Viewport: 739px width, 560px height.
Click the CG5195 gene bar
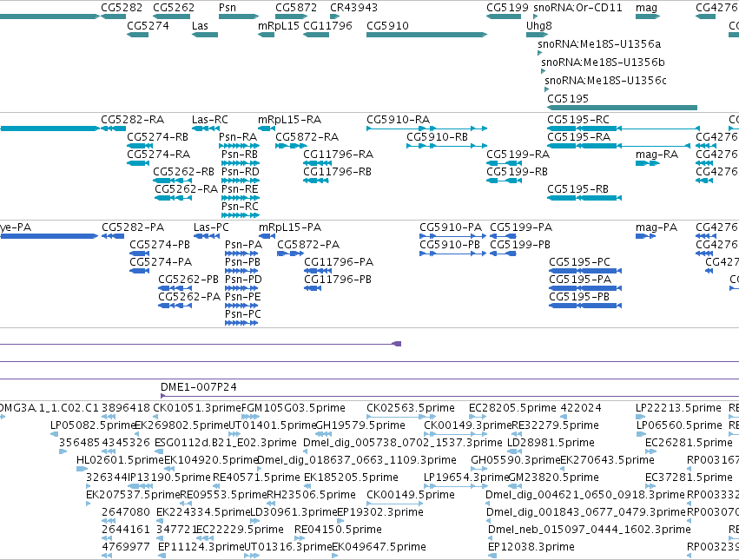(622, 108)
